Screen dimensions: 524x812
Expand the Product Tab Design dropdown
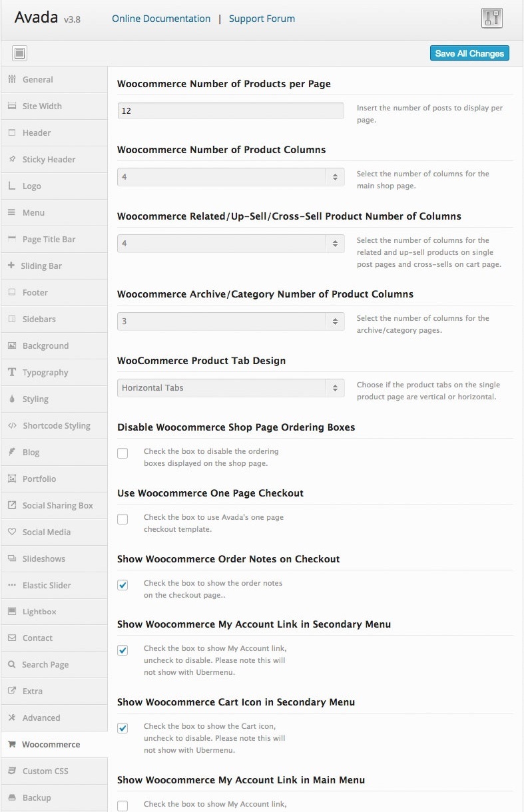pos(230,388)
